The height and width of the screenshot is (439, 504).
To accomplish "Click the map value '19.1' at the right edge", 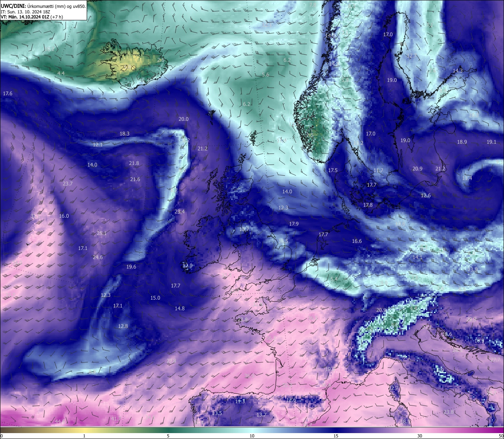I will (491, 142).
